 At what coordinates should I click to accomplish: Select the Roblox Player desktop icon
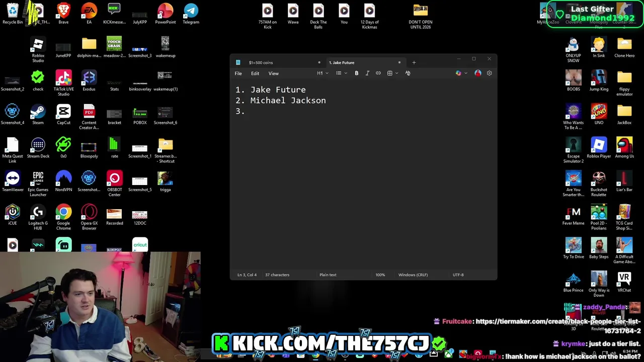click(599, 148)
